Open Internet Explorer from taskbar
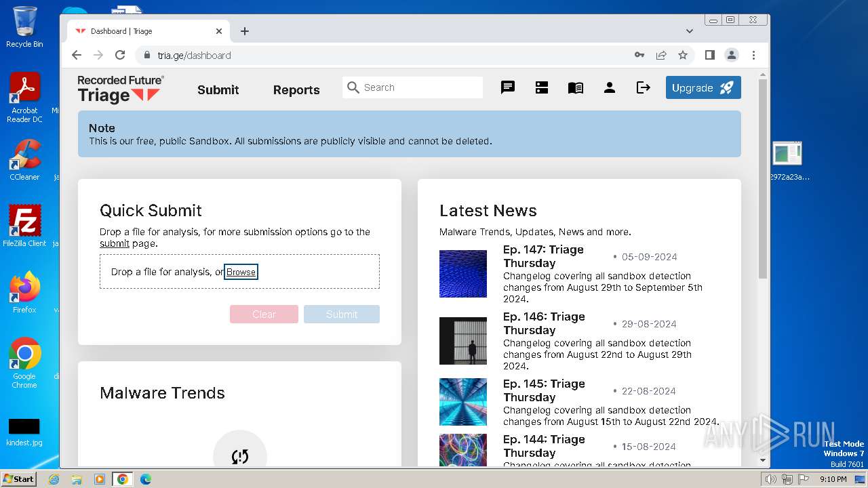 click(x=54, y=479)
